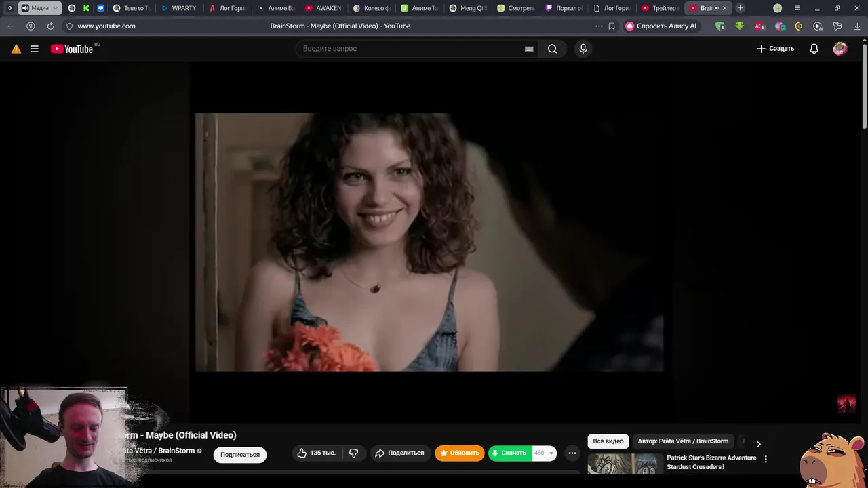Viewport: 868px width, 488px height.
Task: Open the browser downloads arrow
Action: tap(857, 26)
